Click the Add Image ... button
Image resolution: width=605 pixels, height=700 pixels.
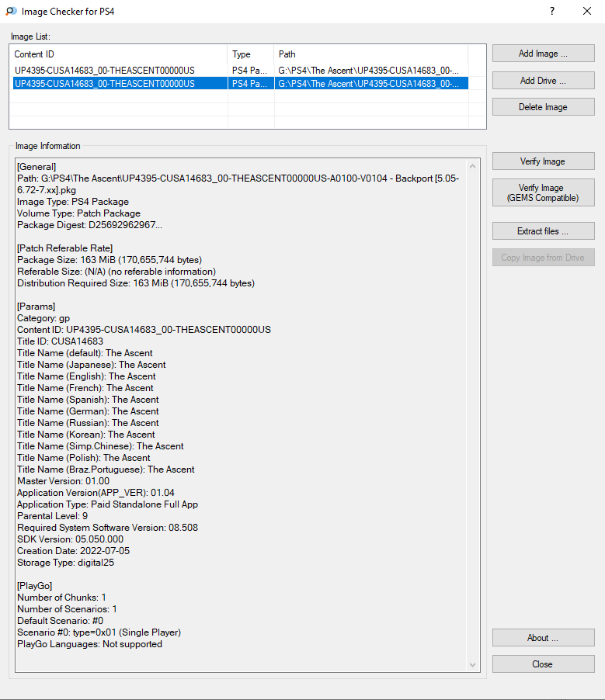[x=543, y=54]
